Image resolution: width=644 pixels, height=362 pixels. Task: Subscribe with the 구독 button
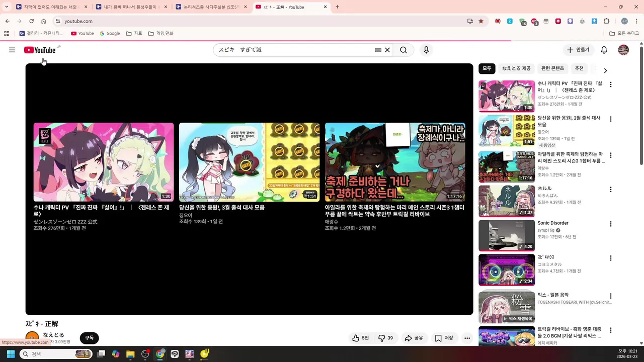click(x=89, y=338)
